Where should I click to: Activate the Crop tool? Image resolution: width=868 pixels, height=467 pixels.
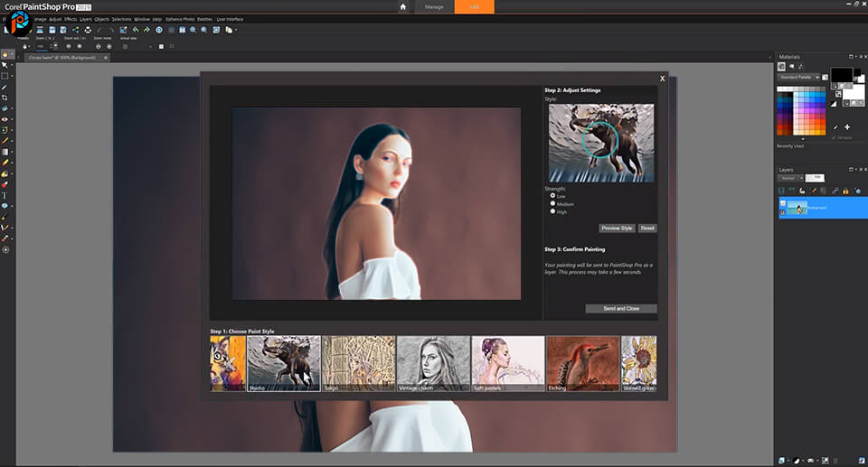coord(5,98)
